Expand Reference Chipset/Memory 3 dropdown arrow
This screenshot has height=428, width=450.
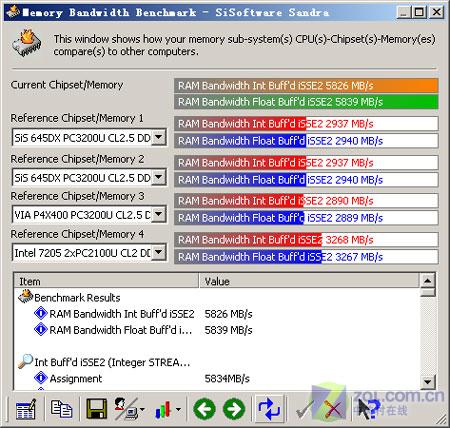pos(159,214)
